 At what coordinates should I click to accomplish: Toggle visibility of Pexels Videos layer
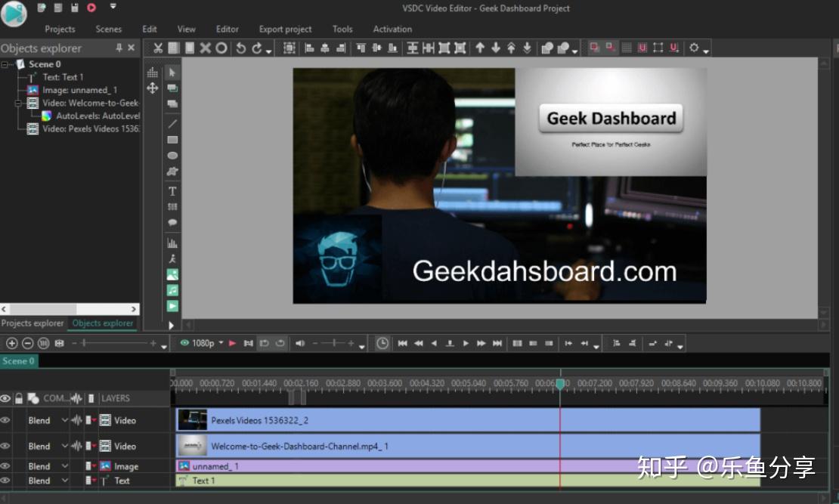pyautogui.click(x=5, y=421)
